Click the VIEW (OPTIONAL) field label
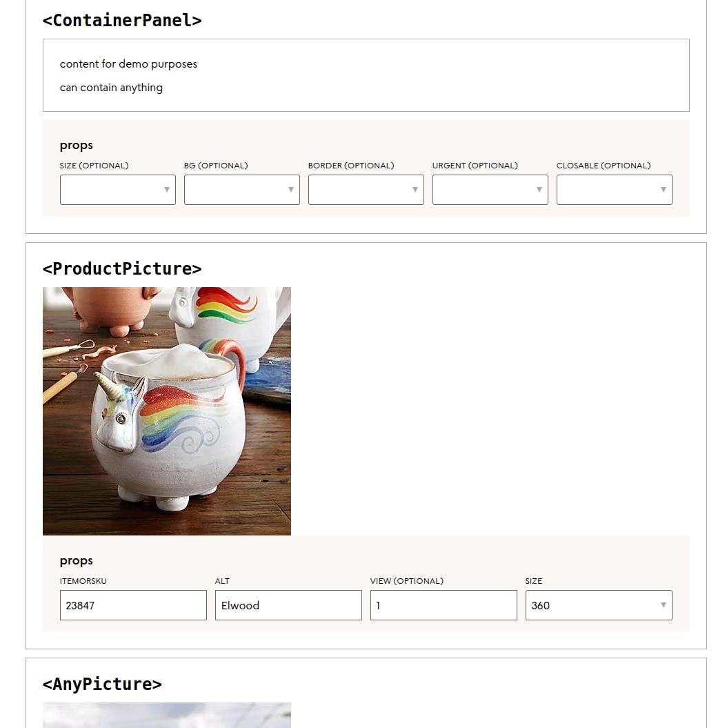 point(407,581)
